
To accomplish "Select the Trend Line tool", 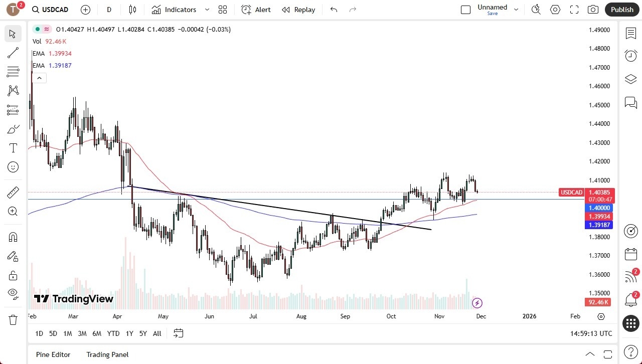I will [x=13, y=53].
